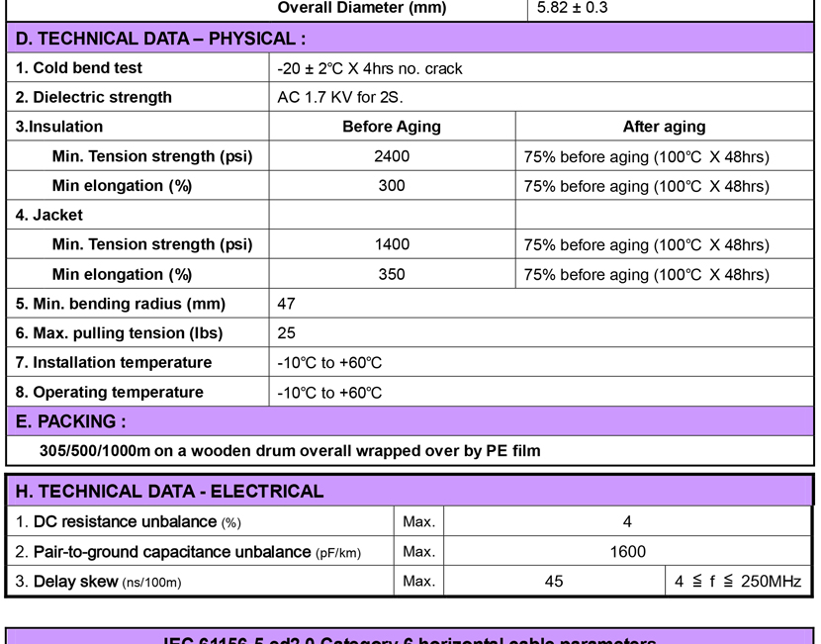Click the '3. Delay skew (ns/100m)' label
The height and width of the screenshot is (644, 821).
coord(99,582)
